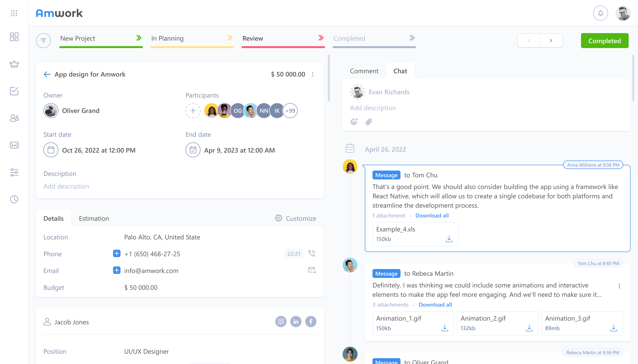Add another email with plus button
638x364 pixels.
[x=117, y=270]
